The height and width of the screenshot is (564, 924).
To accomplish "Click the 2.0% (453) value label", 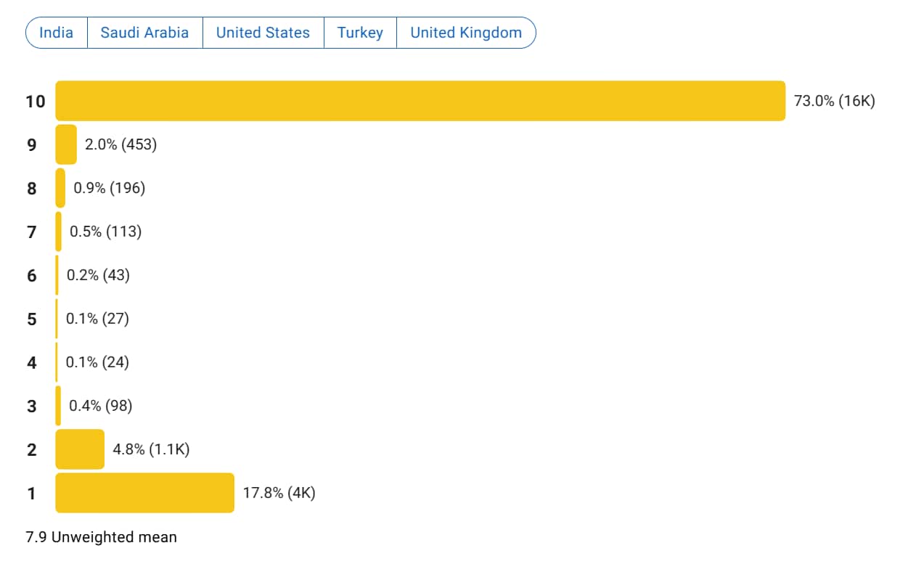I will (120, 144).
